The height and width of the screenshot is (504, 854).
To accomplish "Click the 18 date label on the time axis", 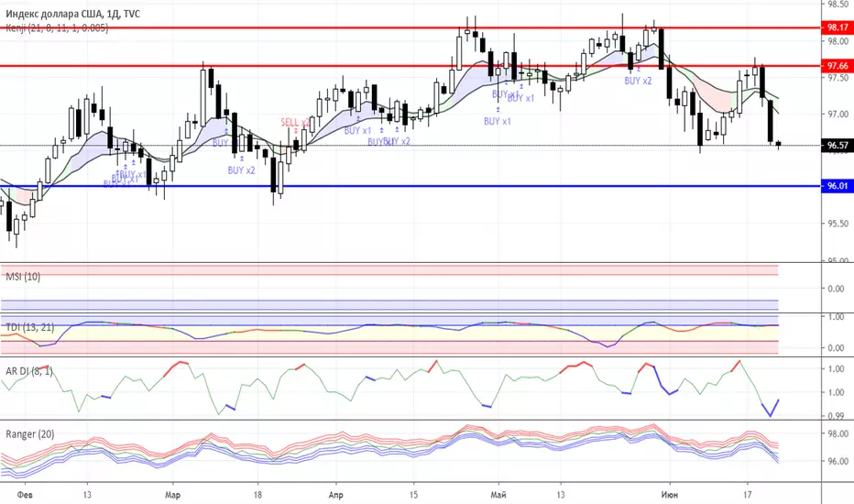I will point(257,495).
